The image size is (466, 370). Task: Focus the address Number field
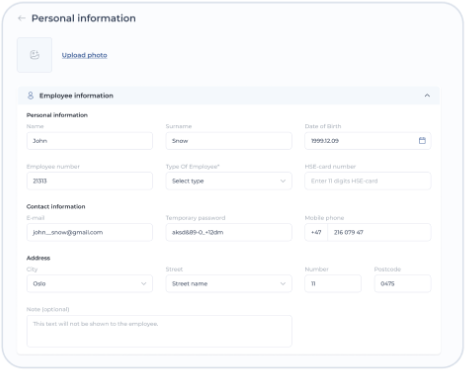click(x=333, y=284)
